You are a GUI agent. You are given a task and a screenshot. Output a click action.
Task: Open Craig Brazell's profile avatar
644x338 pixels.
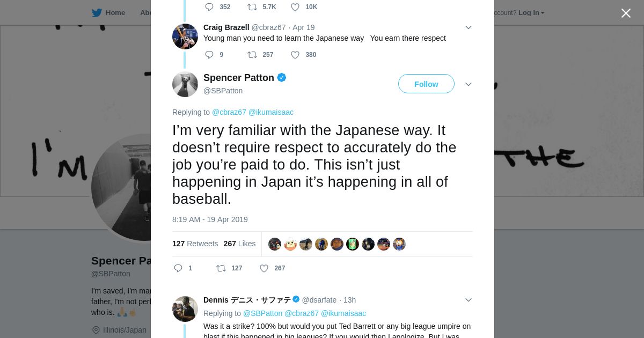185,36
